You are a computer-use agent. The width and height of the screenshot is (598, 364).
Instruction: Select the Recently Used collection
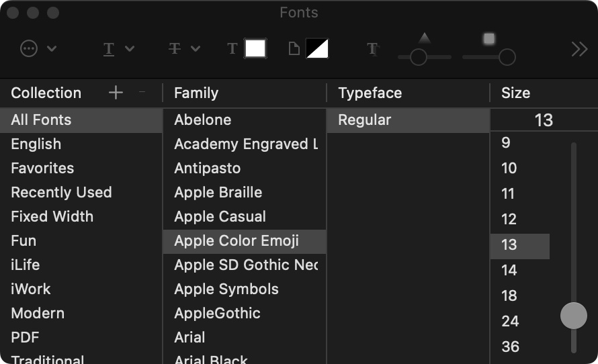click(x=61, y=192)
